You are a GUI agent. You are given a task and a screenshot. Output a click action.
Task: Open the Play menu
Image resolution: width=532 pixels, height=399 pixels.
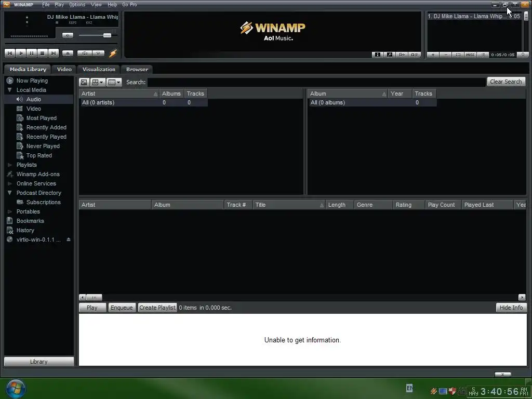coord(59,4)
